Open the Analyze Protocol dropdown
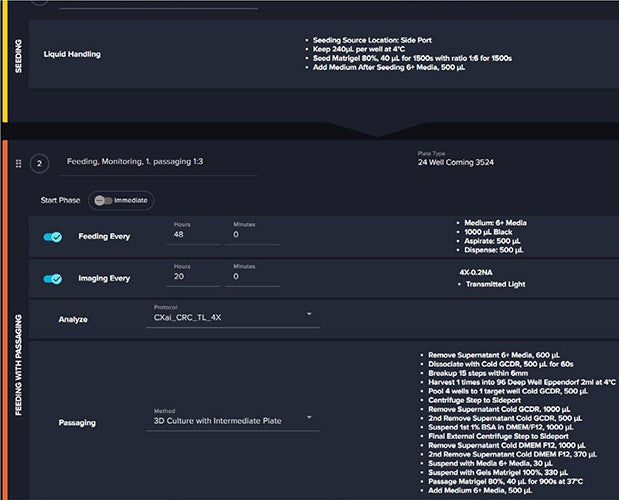This screenshot has height=500, width=619. tap(233, 317)
